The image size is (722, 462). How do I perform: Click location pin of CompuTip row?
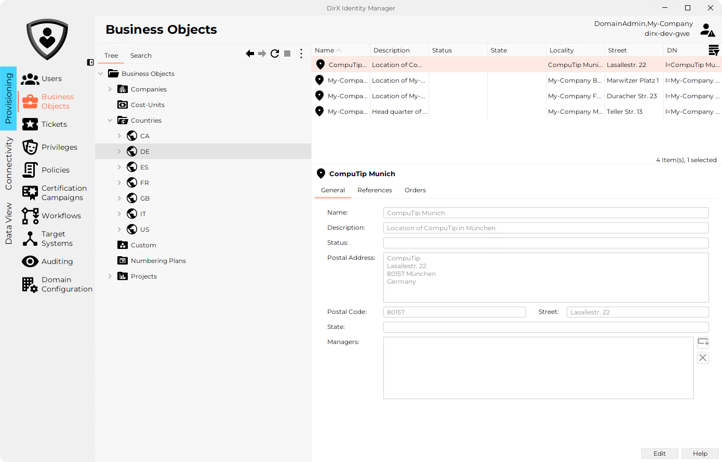coord(320,64)
